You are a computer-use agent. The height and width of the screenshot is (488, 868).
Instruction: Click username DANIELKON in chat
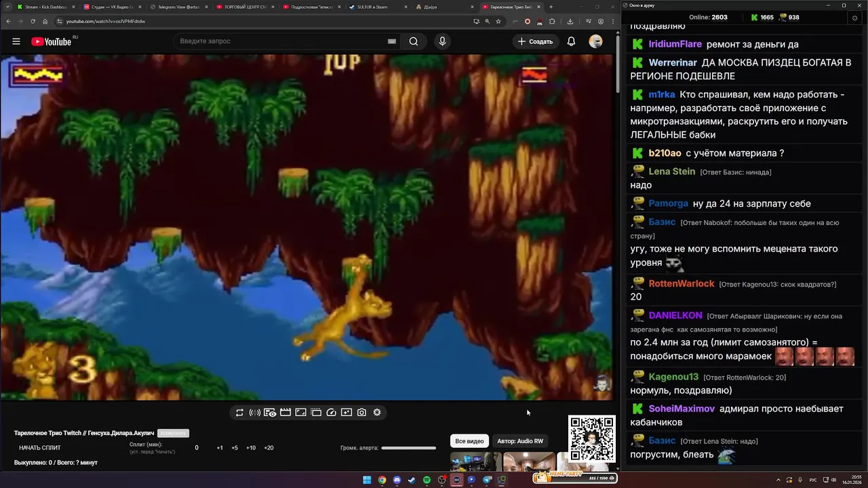coord(675,315)
